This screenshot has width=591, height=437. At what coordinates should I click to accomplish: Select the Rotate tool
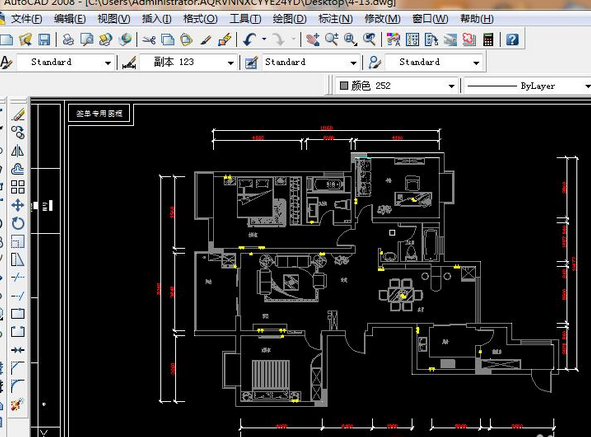coord(18,223)
